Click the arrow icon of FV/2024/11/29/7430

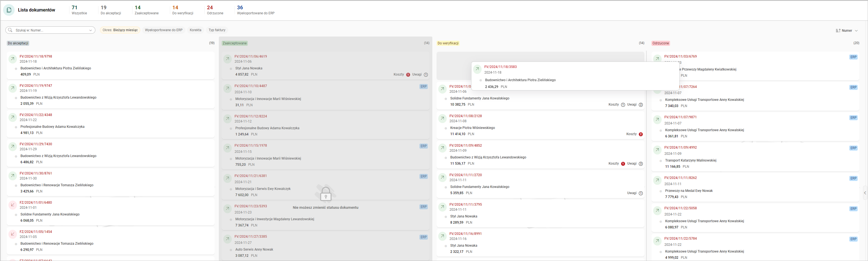[x=12, y=146]
